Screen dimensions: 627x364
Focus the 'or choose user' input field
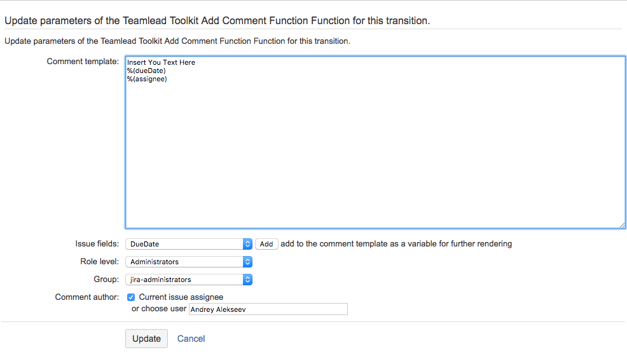268,309
